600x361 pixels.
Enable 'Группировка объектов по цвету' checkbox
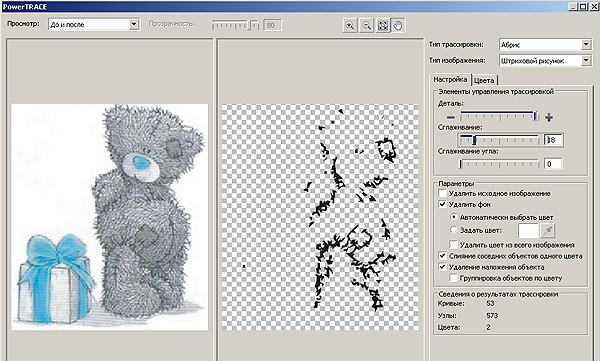(453, 278)
